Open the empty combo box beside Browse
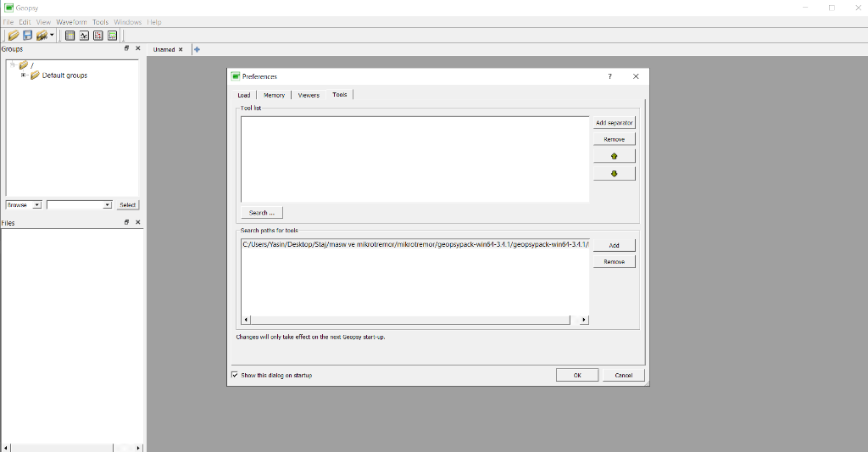 pos(107,205)
